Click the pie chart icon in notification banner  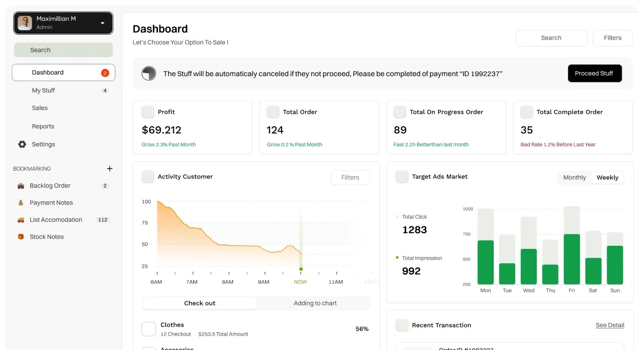[x=149, y=74]
